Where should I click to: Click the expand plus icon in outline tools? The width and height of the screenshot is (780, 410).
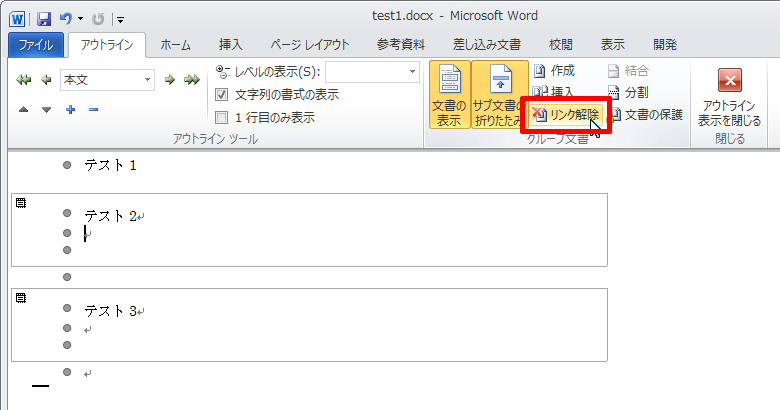click(70, 109)
